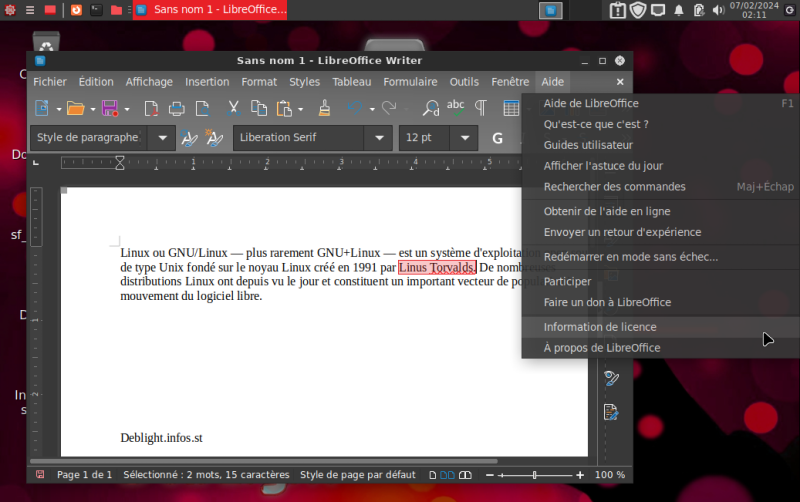Click the Clone formatting paintbrush icon
This screenshot has height=502, width=800.
(x=324, y=108)
